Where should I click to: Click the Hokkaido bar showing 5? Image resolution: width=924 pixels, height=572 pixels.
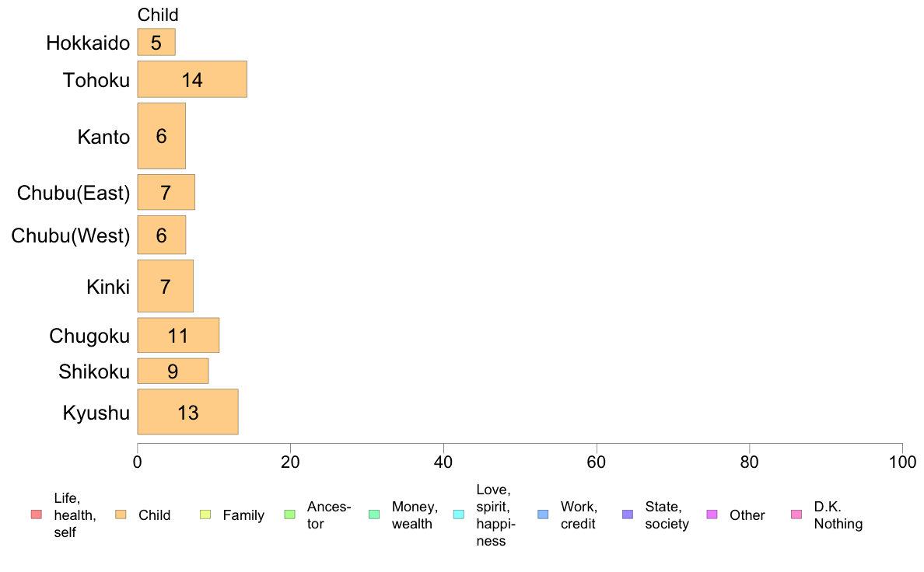click(156, 42)
